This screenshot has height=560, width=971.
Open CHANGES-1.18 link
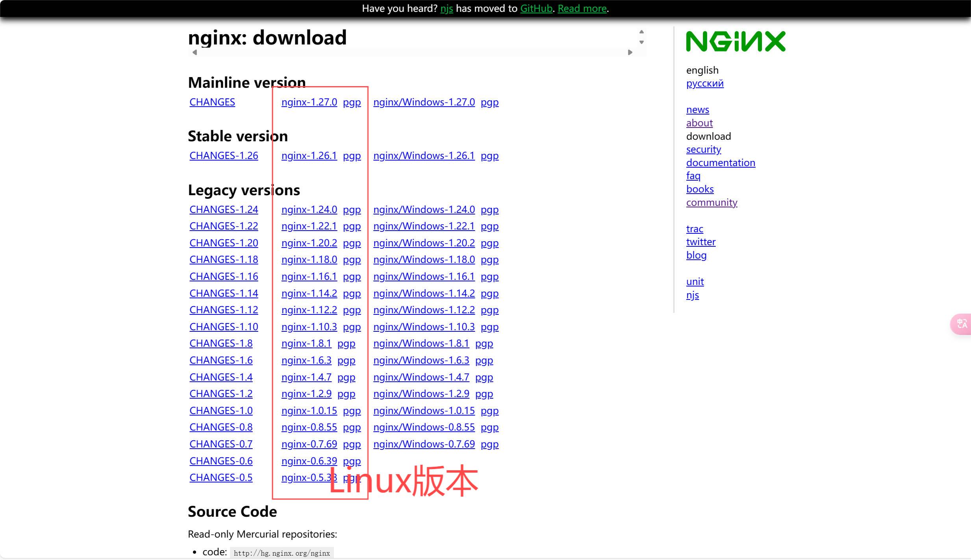[x=224, y=260]
